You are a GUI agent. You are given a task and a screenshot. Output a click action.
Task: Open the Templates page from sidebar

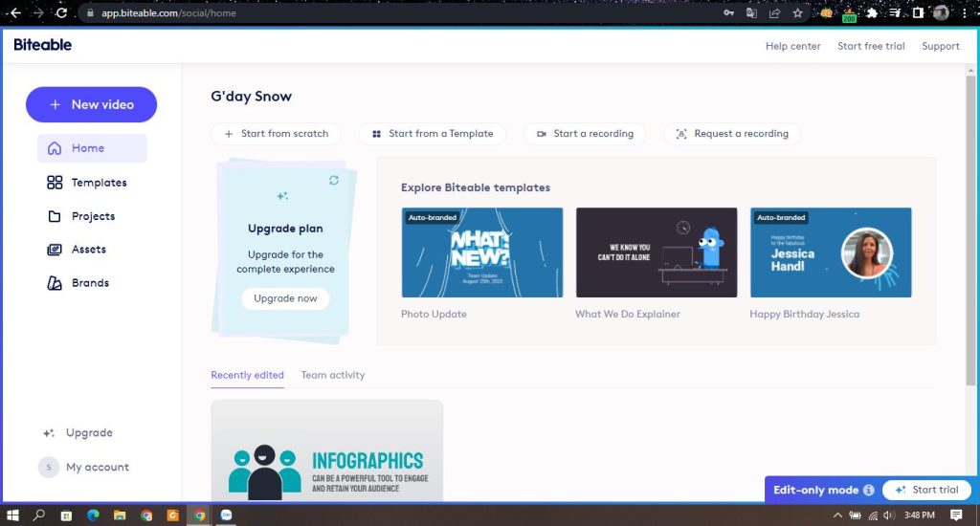point(99,183)
